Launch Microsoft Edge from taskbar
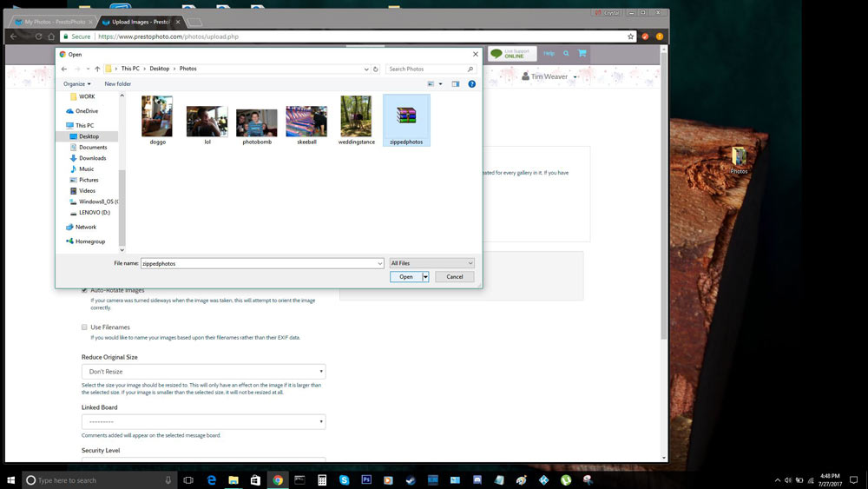 click(212, 480)
